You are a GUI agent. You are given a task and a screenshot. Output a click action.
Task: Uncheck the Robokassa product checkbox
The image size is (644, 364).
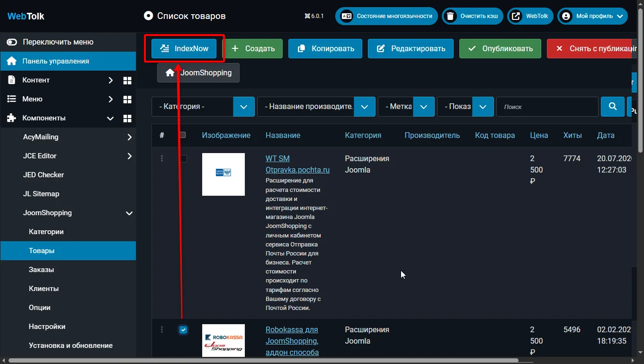pos(183,330)
